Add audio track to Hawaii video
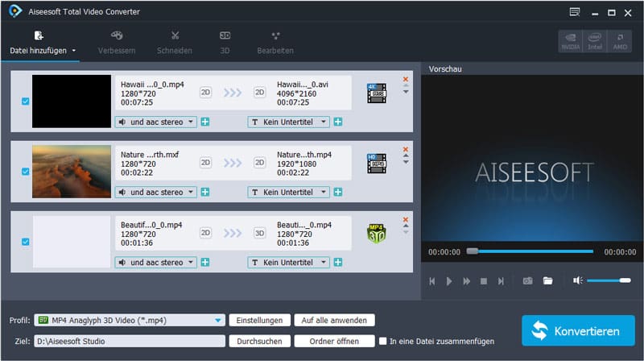 click(205, 122)
